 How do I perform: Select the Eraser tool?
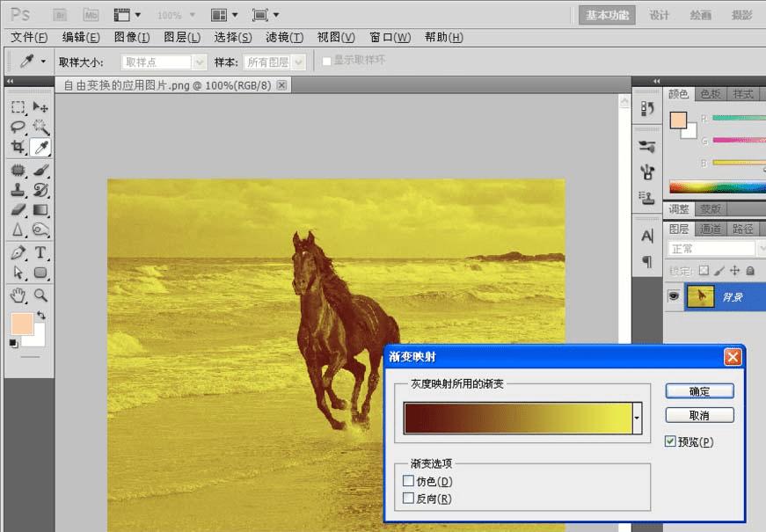coord(18,209)
